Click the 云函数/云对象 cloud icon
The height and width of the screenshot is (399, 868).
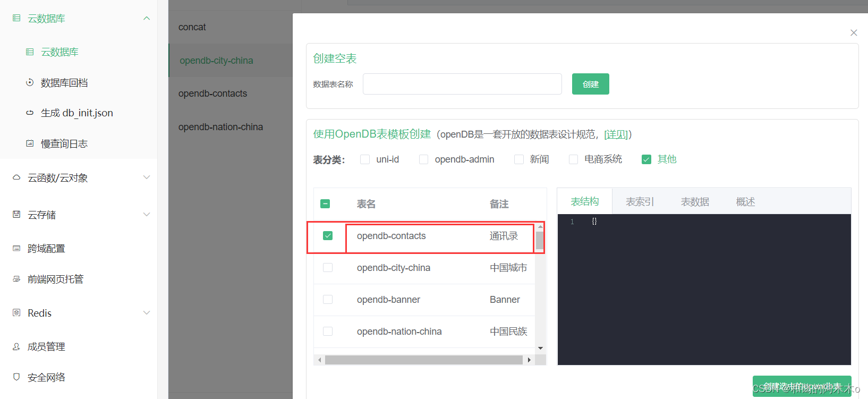(x=16, y=177)
